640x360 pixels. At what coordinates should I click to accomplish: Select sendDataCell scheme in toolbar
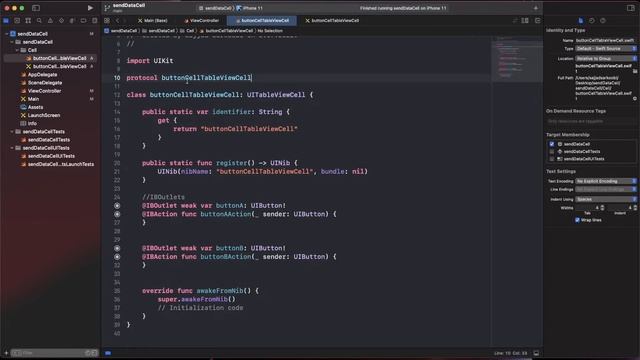pos(216,8)
